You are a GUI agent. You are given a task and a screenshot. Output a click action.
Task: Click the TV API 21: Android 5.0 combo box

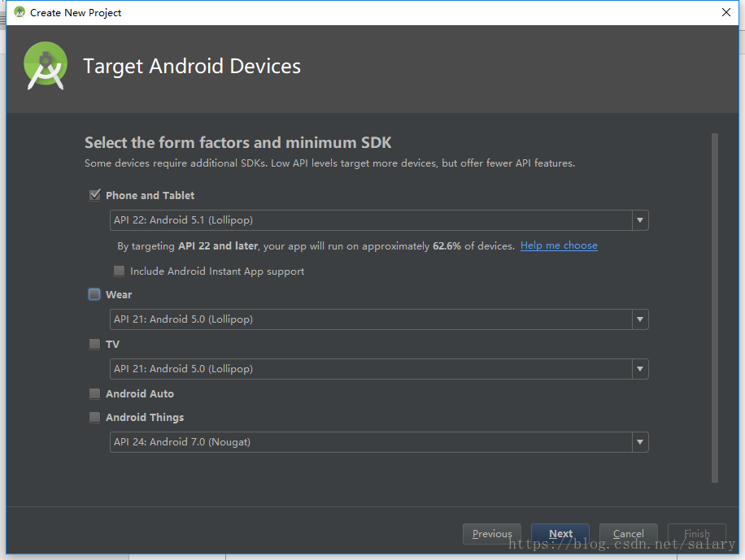[x=379, y=369]
